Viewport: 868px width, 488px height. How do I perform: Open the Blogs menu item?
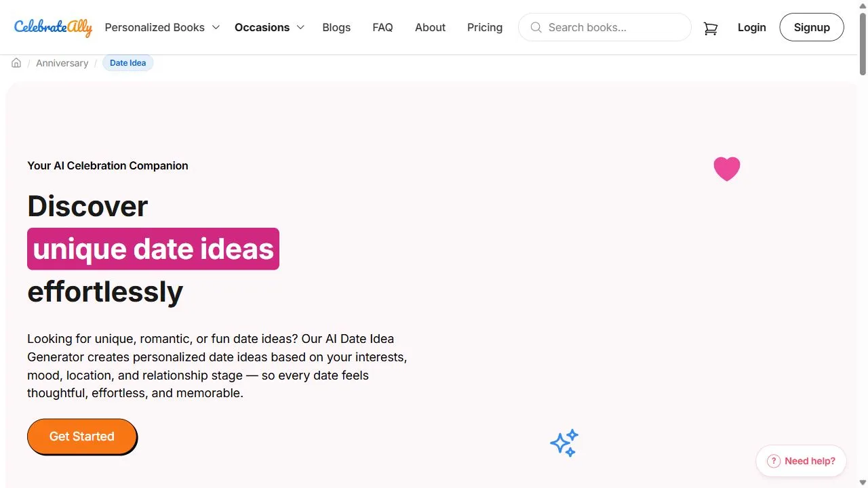(x=336, y=28)
